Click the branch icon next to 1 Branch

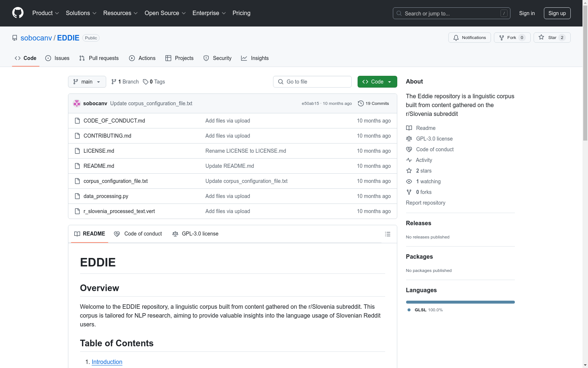114,82
